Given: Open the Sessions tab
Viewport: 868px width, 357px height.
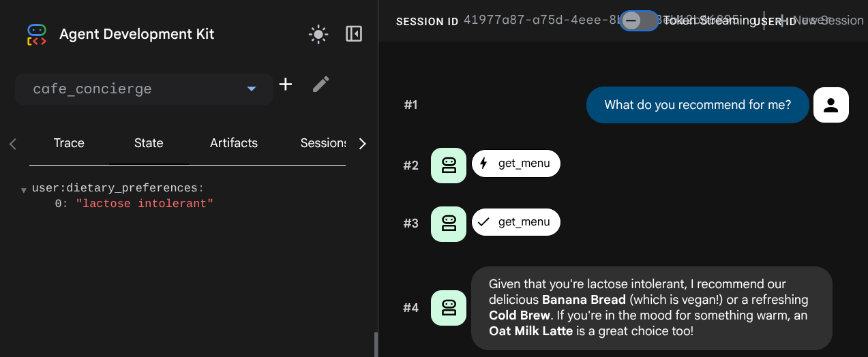Looking at the screenshot, I should (323, 143).
